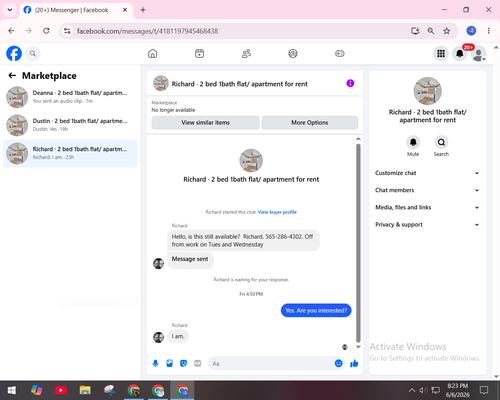Screen dimensions: 500x400
Task: Close the Messenger browser tab
Action: click(125, 10)
